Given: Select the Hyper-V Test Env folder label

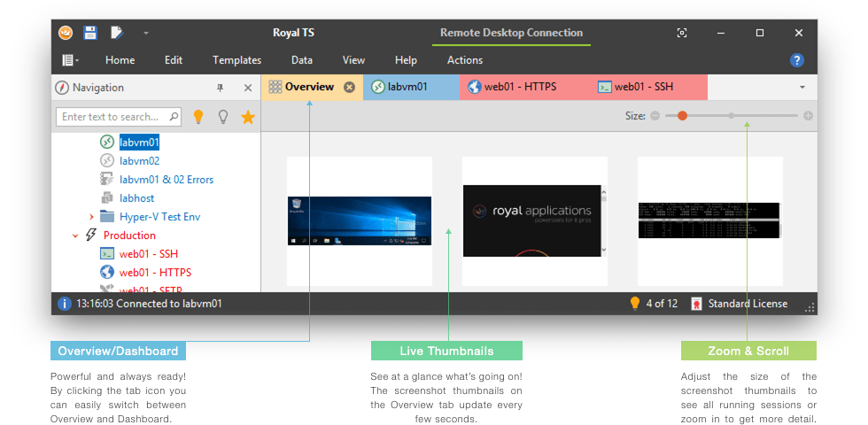Looking at the screenshot, I should click(160, 217).
